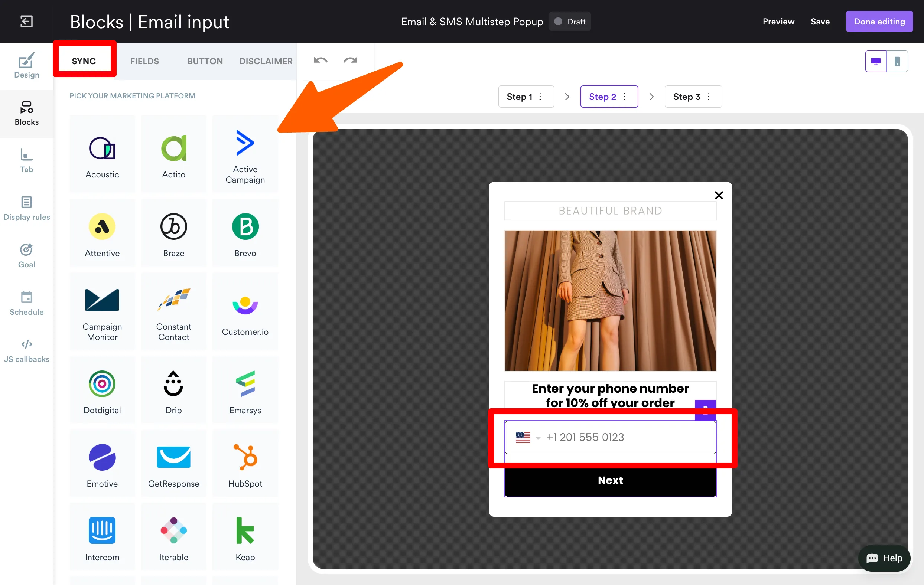
Task: Open Step 3 options menu
Action: coord(709,97)
